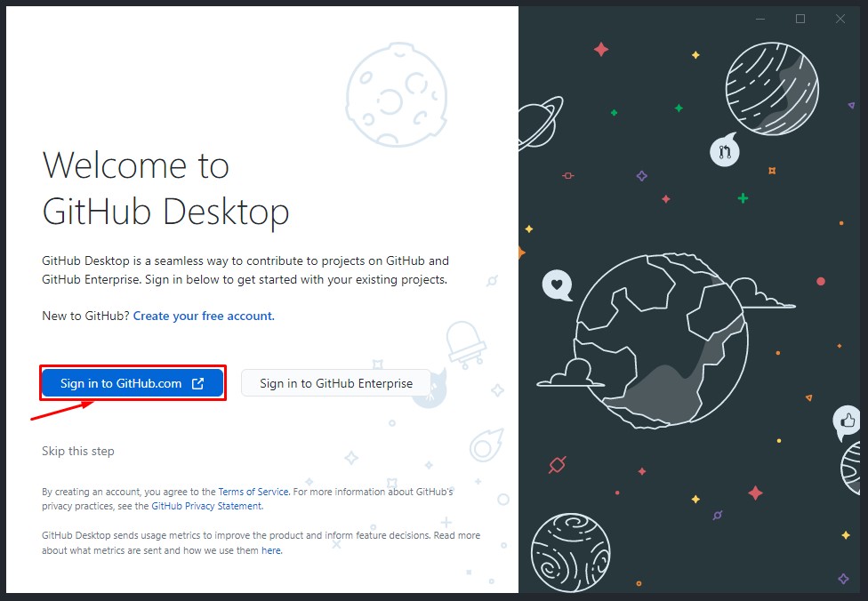
Task: Open the GitHub Privacy Statement link
Action: [x=206, y=506]
